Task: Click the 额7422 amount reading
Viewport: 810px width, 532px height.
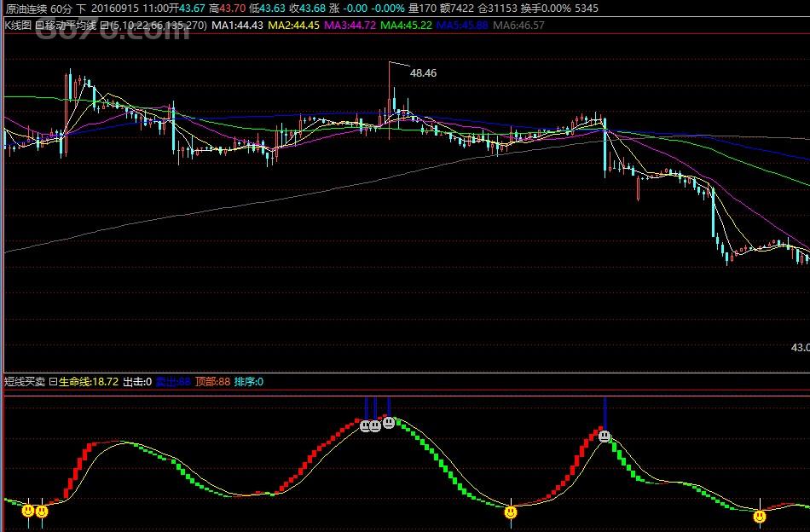Action: tap(457, 9)
